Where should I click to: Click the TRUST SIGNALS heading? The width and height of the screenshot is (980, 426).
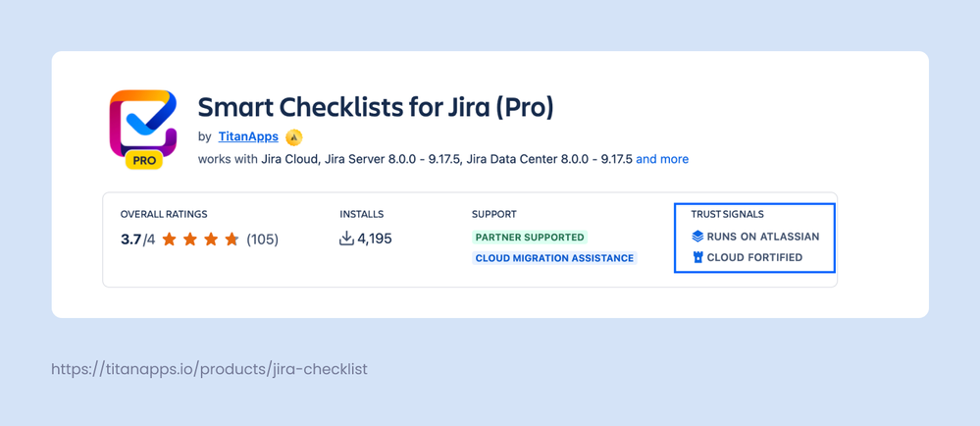point(728,214)
